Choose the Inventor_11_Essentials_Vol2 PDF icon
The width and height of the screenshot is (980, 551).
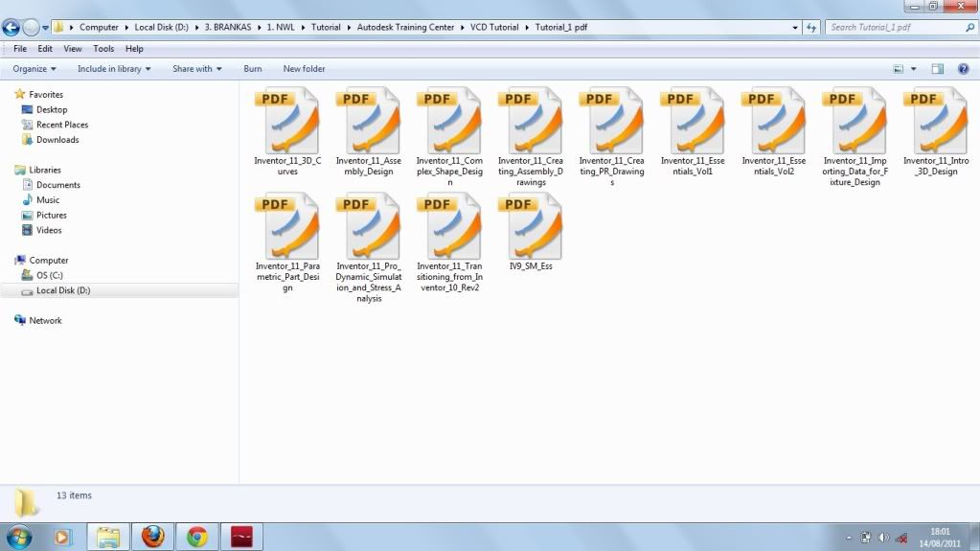pyautogui.click(x=774, y=121)
